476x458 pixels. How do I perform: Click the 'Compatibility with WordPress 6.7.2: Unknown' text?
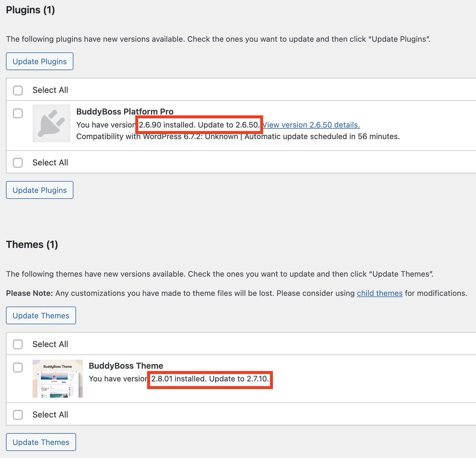point(157,136)
